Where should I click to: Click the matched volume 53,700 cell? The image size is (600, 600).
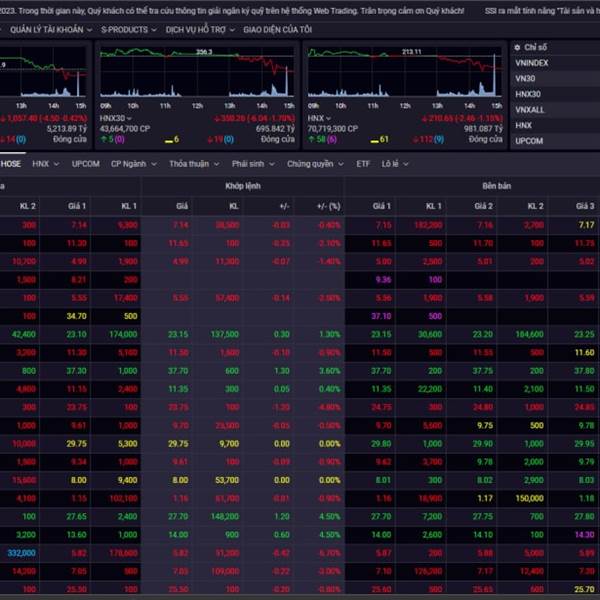227,480
